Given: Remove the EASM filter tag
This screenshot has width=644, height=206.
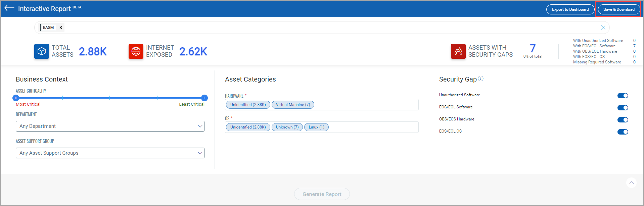Looking at the screenshot, I should [x=61, y=28].
